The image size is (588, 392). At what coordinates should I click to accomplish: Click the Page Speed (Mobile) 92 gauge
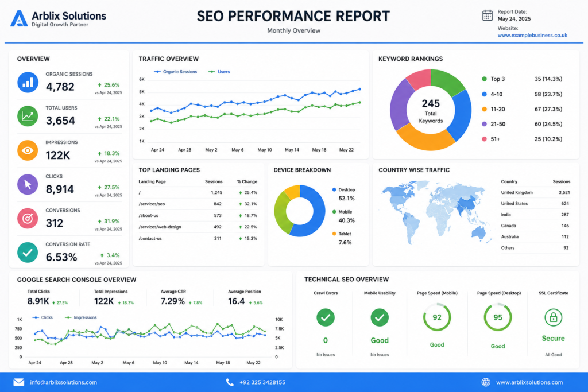pyautogui.click(x=437, y=317)
